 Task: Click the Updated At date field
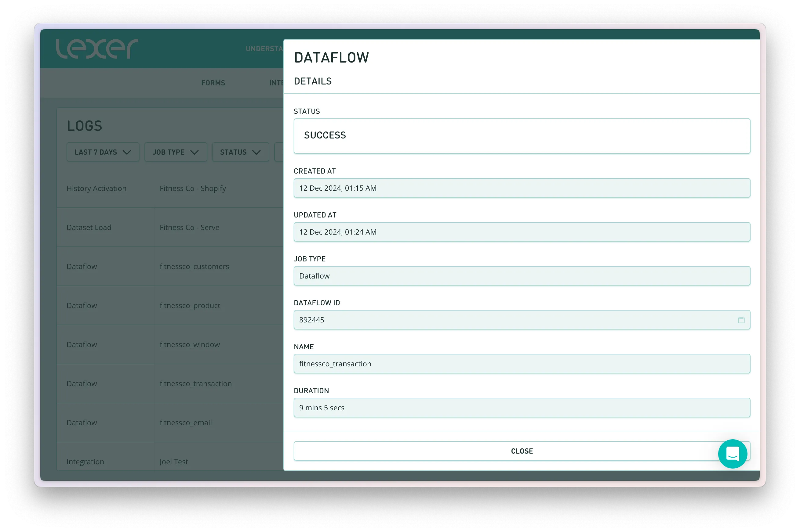coord(522,232)
